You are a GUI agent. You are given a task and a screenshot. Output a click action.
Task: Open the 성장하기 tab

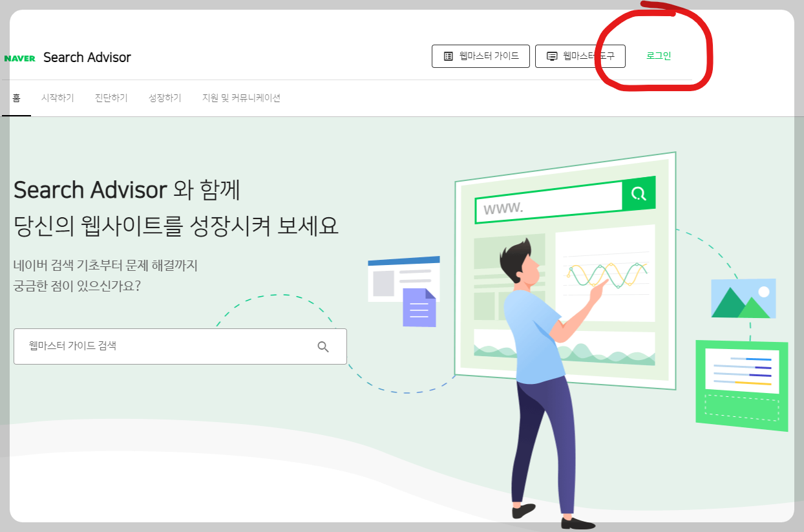(165, 98)
